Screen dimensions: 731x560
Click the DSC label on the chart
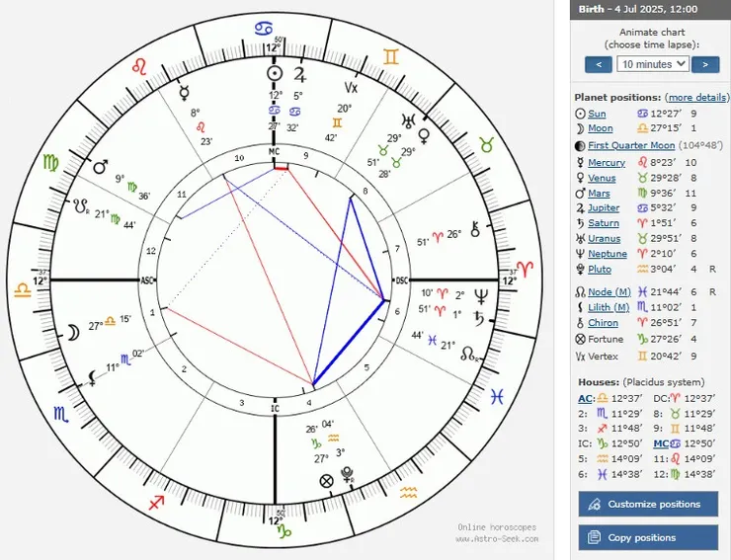(x=401, y=280)
